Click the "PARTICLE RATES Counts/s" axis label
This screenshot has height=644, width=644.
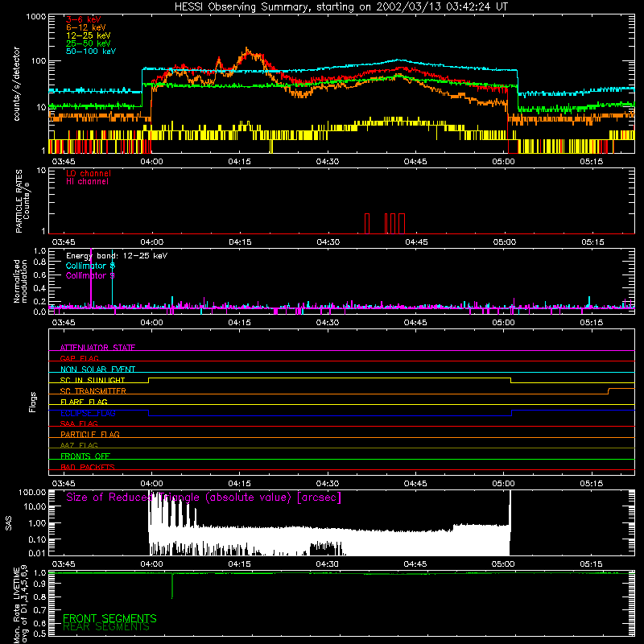[x=23, y=201]
